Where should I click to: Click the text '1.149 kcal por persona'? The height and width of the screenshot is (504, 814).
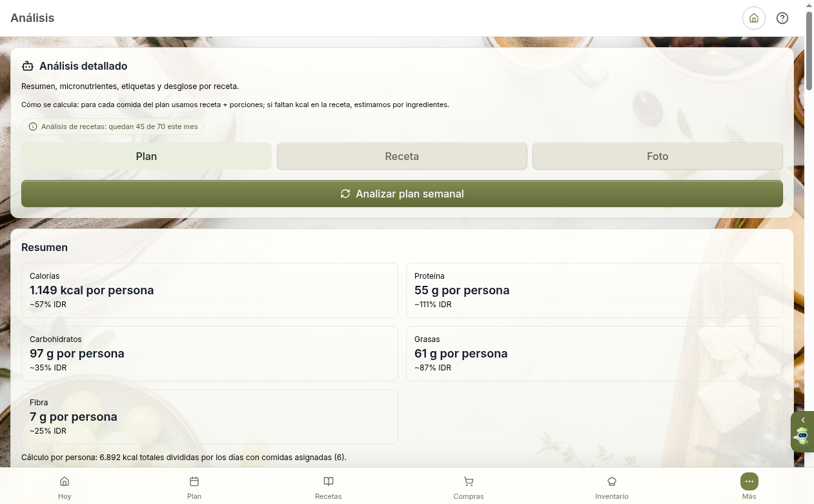[x=92, y=290]
